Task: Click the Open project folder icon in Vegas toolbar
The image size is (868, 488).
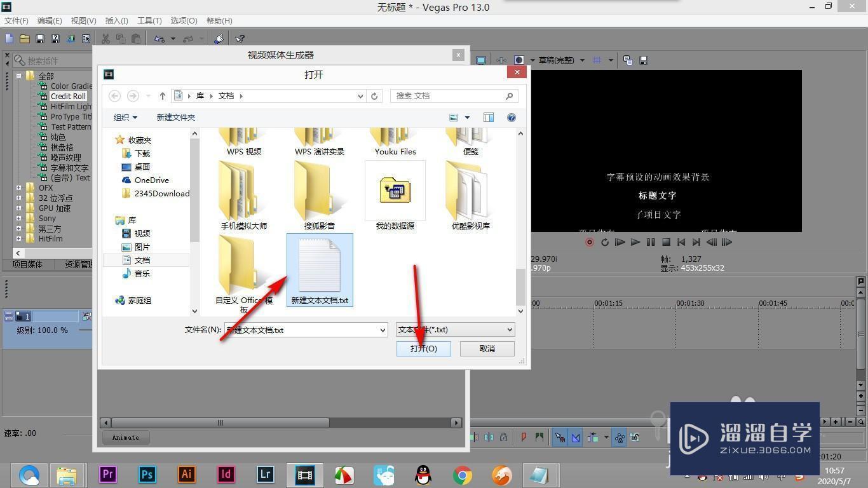Action: [25, 39]
